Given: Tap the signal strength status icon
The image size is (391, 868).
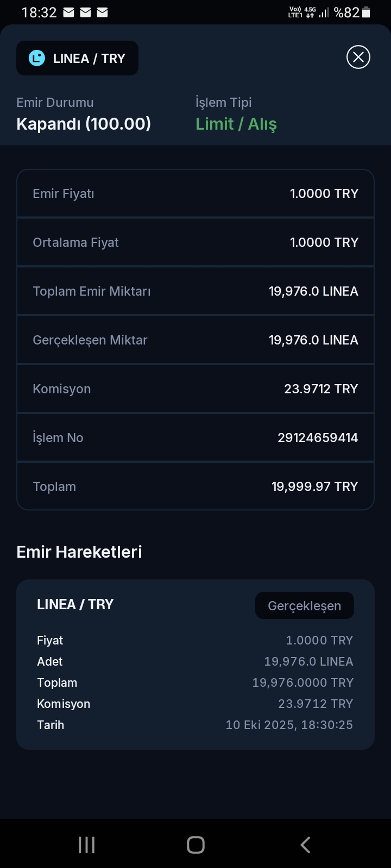Looking at the screenshot, I should pos(324,12).
